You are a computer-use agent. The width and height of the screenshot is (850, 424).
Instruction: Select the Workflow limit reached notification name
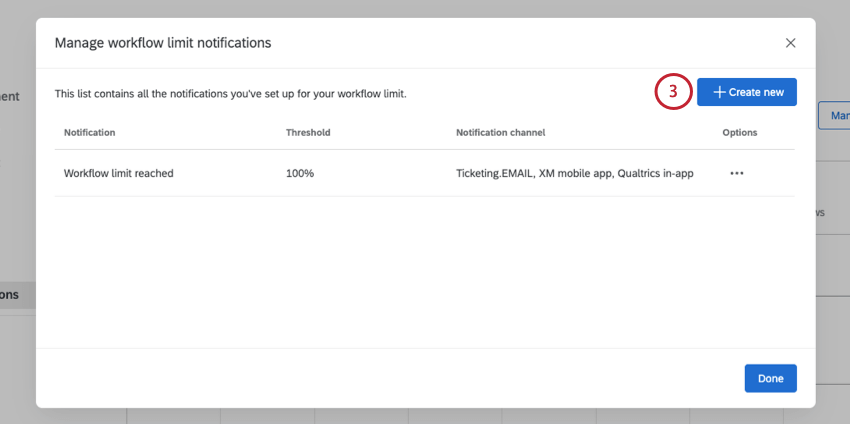click(118, 173)
